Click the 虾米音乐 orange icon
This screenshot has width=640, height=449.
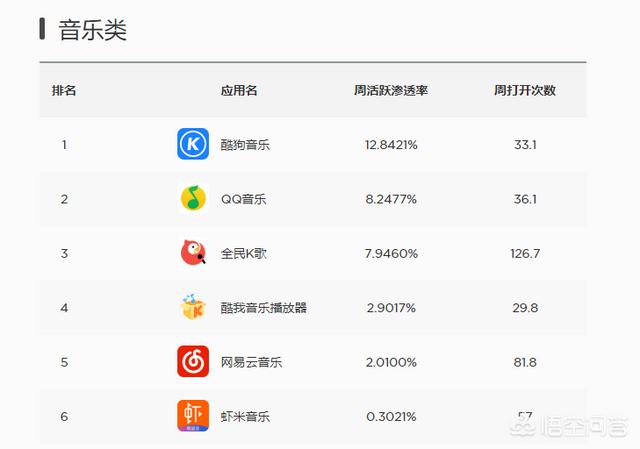[193, 416]
